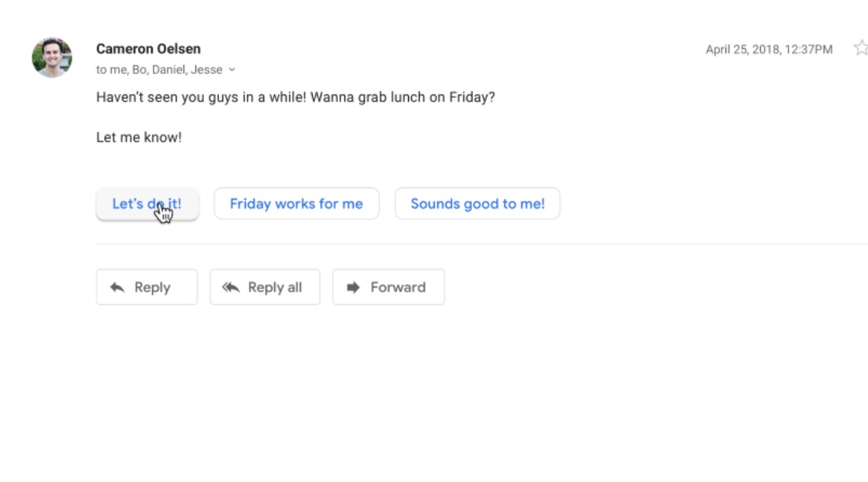The width and height of the screenshot is (868, 482).
Task: Click the double-arrow Reply all icon
Action: [230, 287]
